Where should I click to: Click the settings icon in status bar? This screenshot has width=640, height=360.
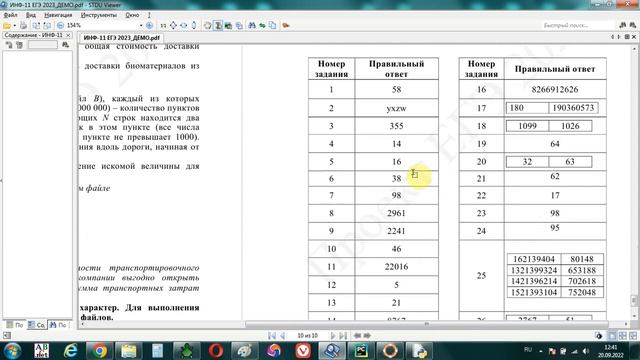[x=599, y=336]
